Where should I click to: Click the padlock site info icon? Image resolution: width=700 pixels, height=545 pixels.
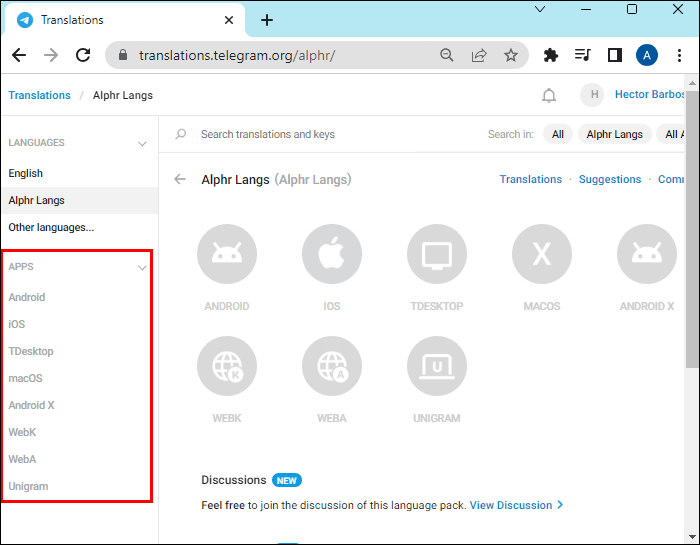[123, 55]
